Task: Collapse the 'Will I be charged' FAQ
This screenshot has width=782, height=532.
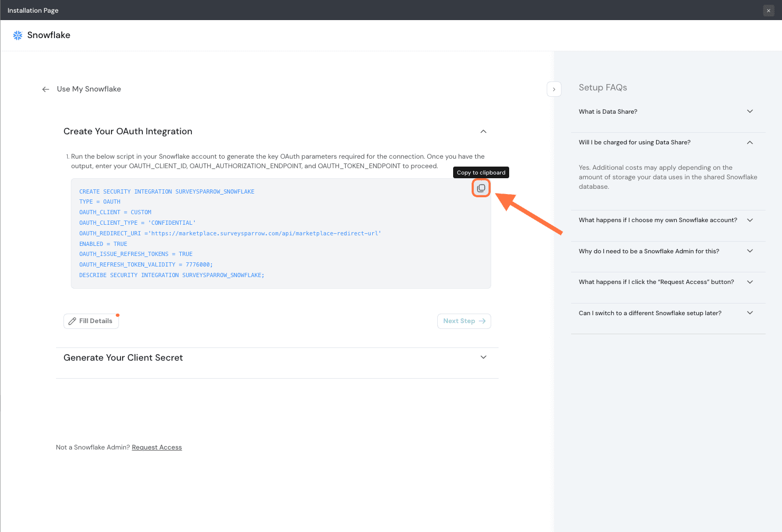Action: [x=749, y=142]
